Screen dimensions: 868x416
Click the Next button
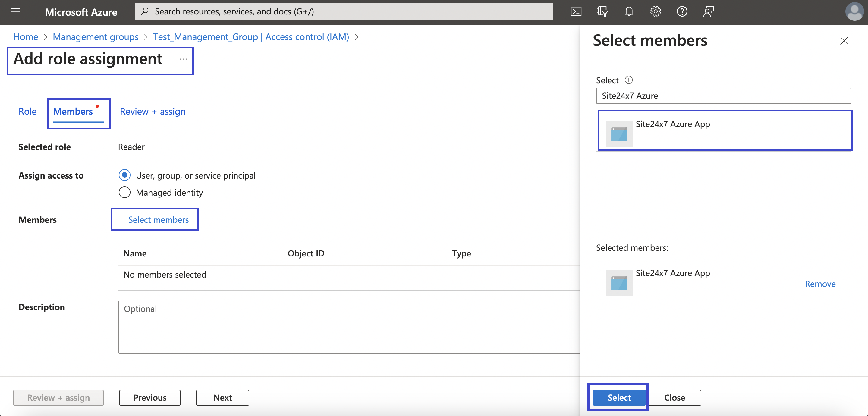[x=222, y=398]
